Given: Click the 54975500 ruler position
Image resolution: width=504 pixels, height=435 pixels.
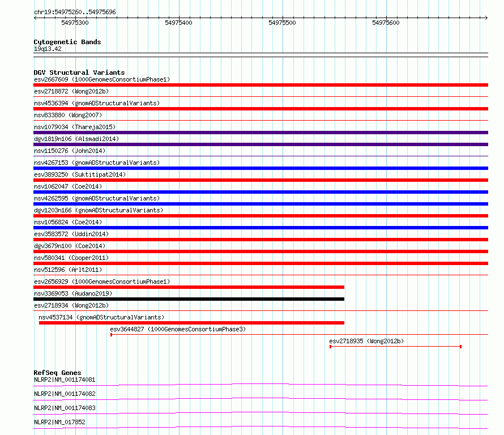Looking at the screenshot, I should 282,23.
